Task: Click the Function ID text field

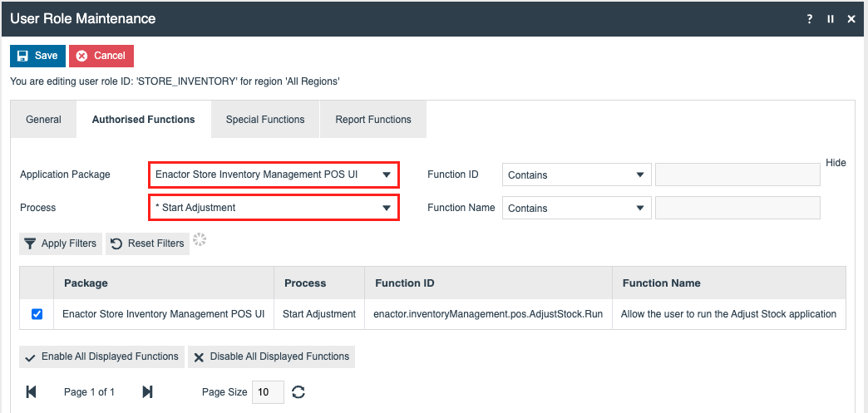Action: pyautogui.click(x=737, y=175)
